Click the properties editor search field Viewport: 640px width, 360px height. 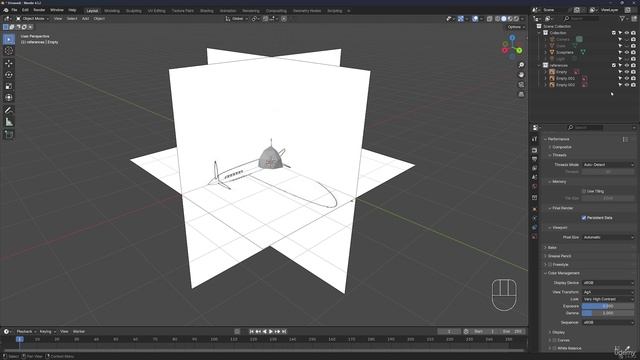(x=584, y=128)
